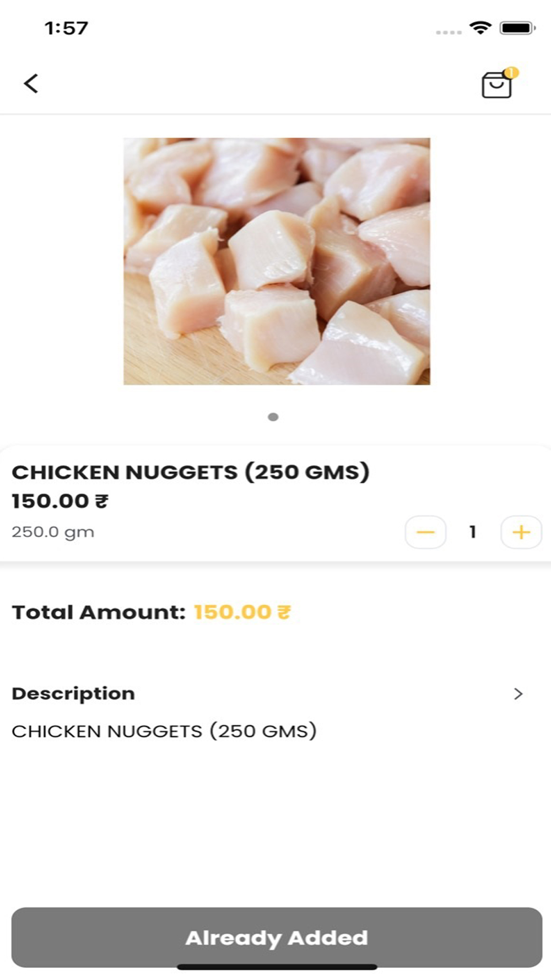Screen dimensions: 551x980
Task: Select the image carousel page dot
Action: coord(273,417)
